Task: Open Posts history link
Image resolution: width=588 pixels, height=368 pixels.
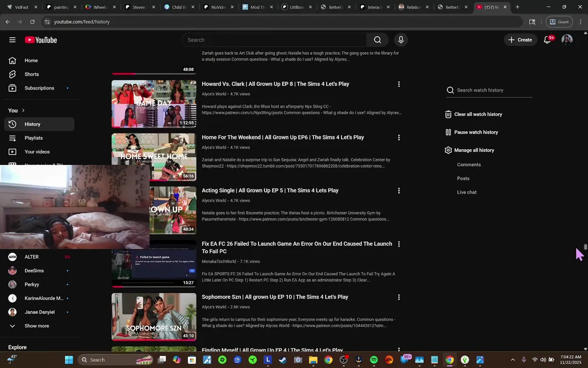Action: (x=463, y=178)
